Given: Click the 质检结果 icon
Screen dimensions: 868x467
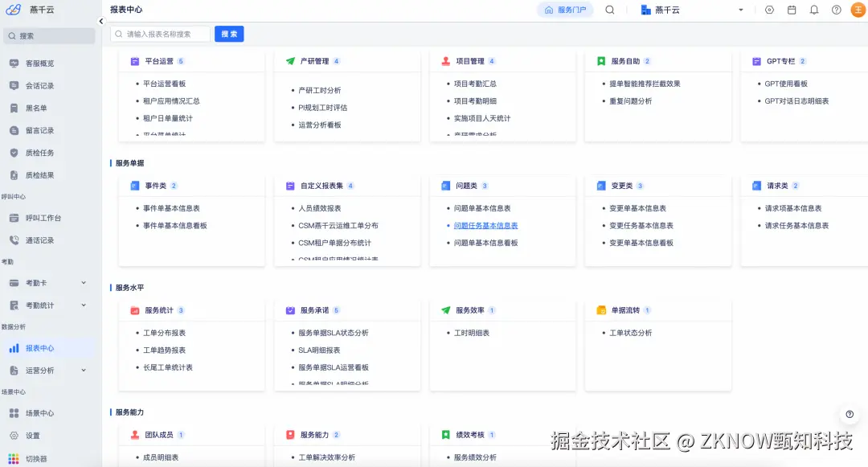Looking at the screenshot, I should (14, 175).
